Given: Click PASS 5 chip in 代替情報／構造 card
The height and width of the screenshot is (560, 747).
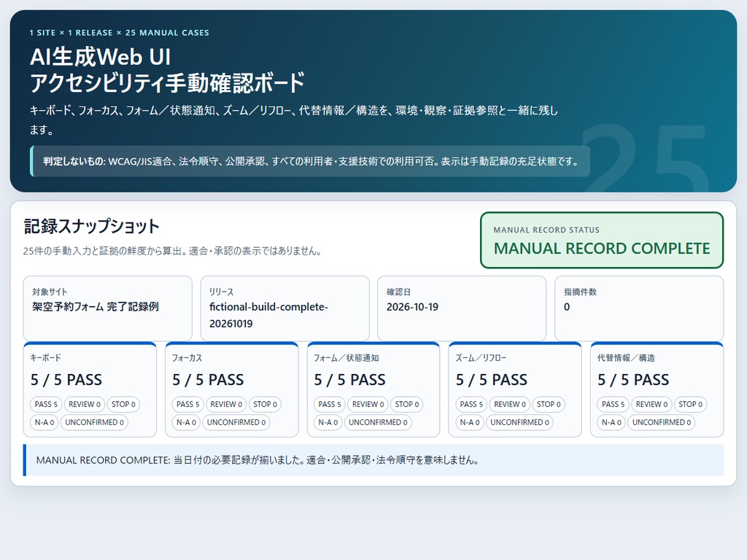Looking at the screenshot, I should 613,404.
